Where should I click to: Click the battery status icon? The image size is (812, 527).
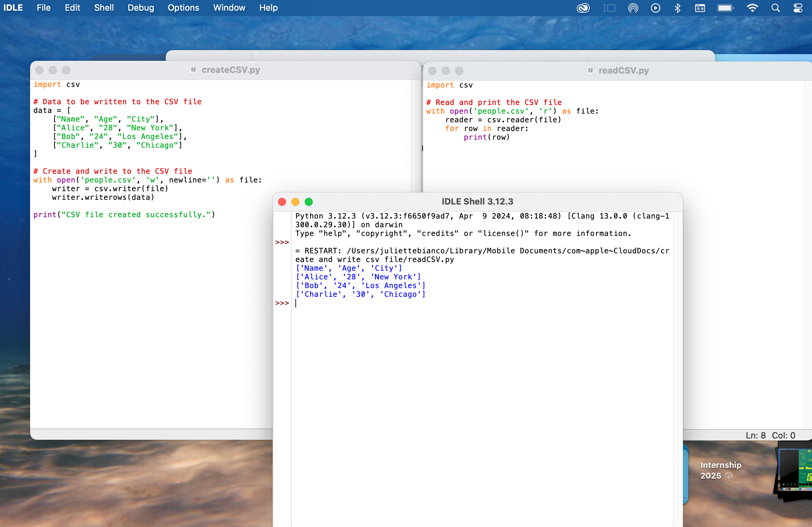[x=725, y=8]
